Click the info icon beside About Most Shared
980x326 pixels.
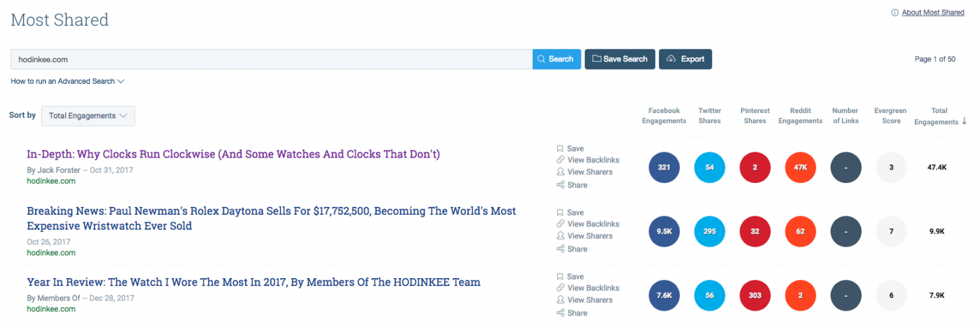pyautogui.click(x=894, y=13)
